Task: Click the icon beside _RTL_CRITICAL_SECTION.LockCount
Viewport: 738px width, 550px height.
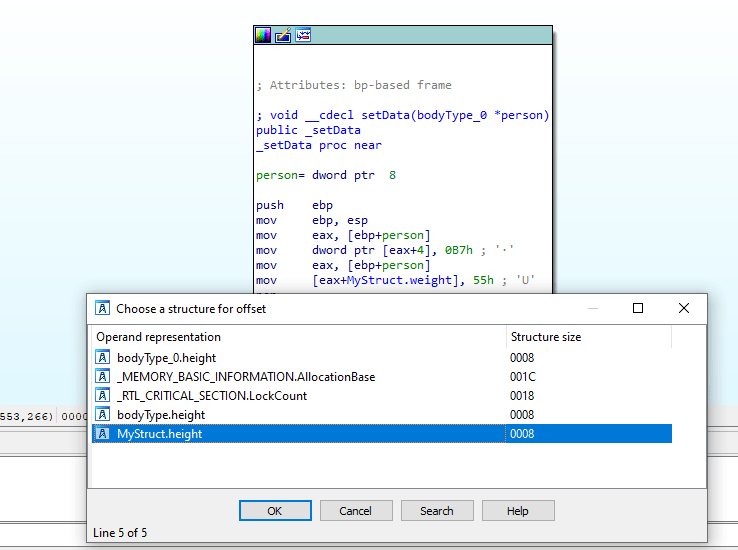Action: [103, 395]
